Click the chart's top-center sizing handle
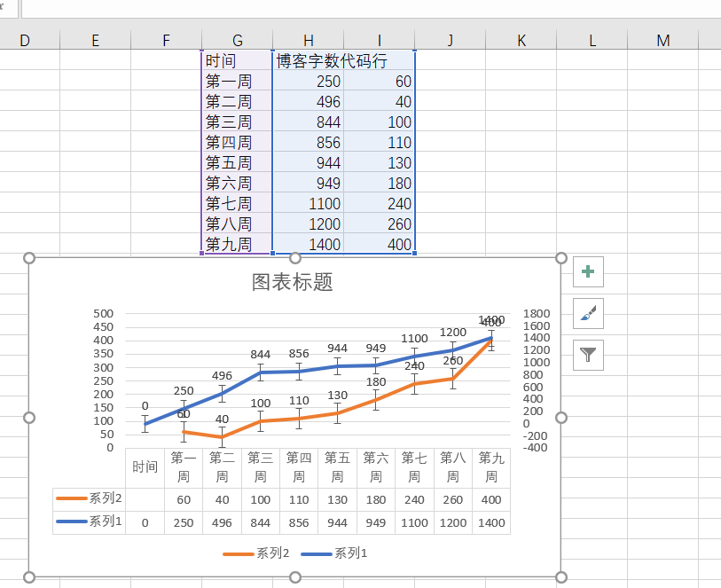 (295, 258)
